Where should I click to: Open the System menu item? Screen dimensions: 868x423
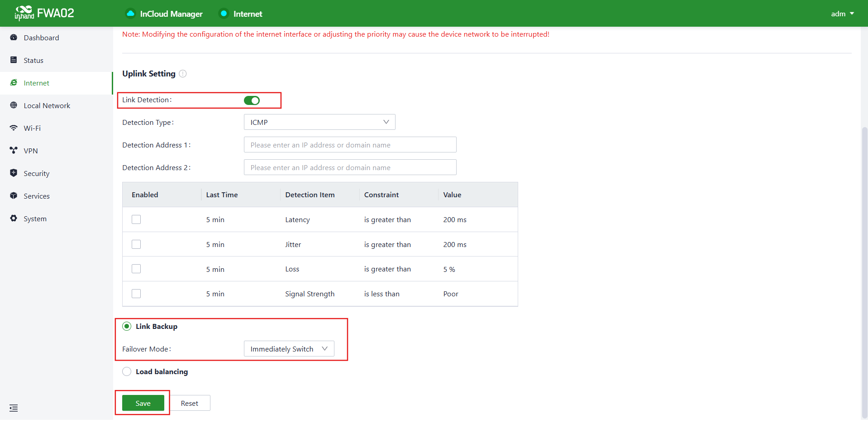click(x=56, y=219)
